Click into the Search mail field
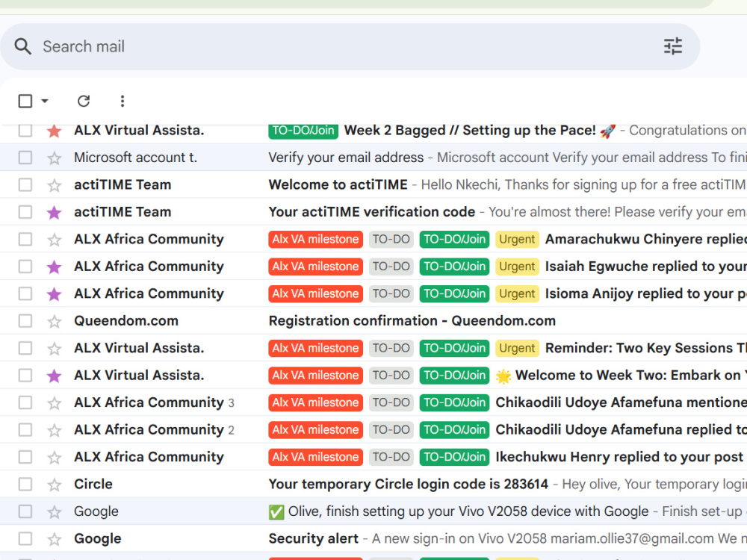Viewport: 747px width, 560px height. pos(350,46)
